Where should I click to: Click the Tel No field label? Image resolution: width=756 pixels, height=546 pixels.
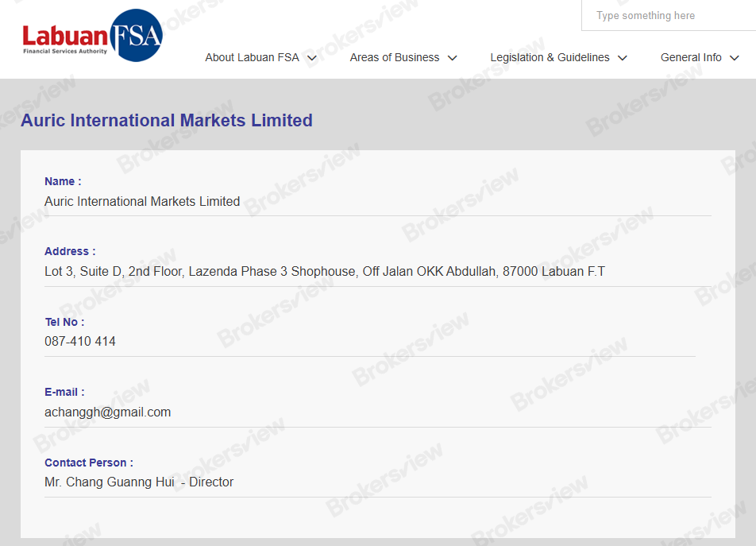pyautogui.click(x=64, y=322)
